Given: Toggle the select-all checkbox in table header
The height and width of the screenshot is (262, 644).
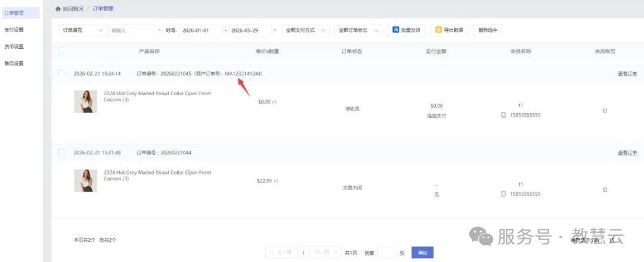Looking at the screenshot, I should click(61, 50).
